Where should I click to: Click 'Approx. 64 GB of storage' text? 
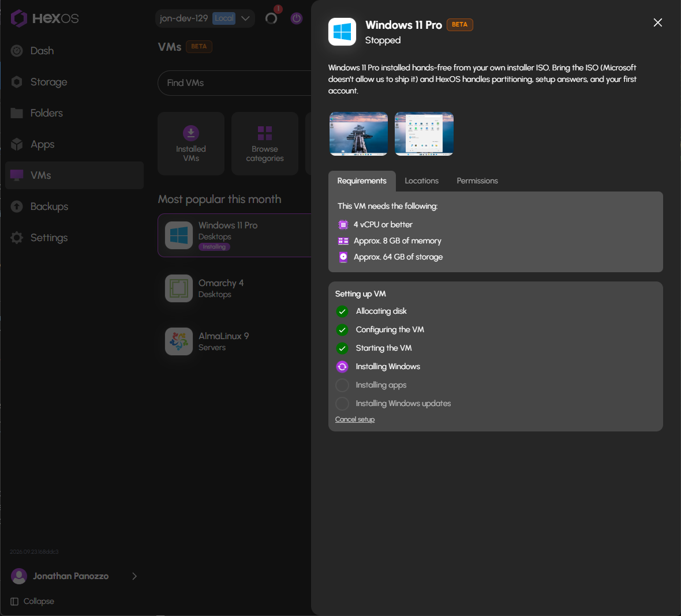[398, 257]
